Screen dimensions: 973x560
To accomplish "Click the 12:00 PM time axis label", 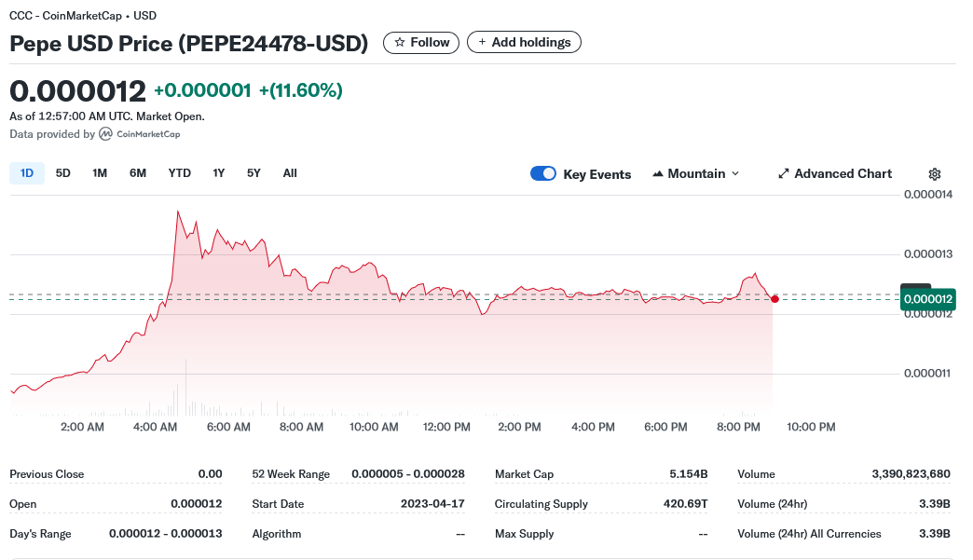I will 446,427.
